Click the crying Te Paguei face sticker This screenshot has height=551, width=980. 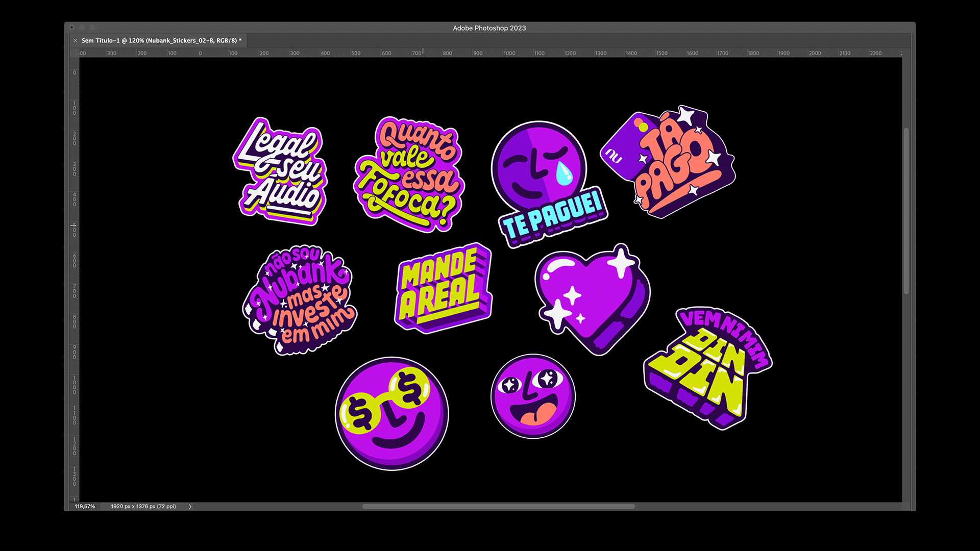(x=541, y=171)
